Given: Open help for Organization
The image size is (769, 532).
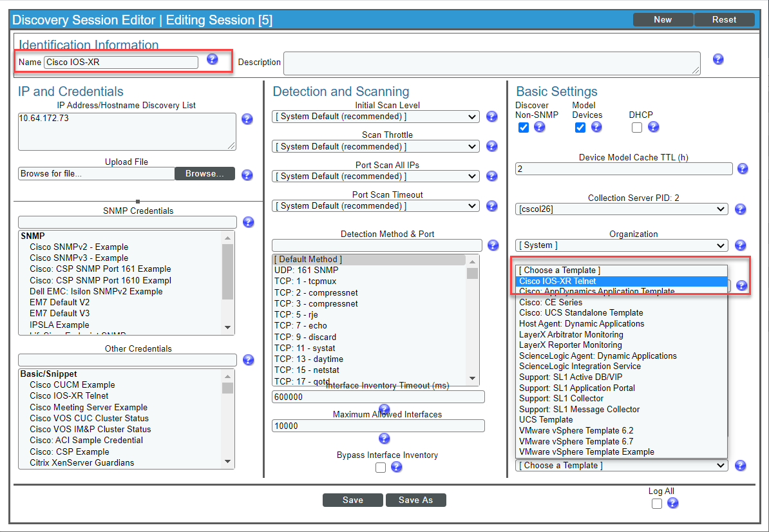Looking at the screenshot, I should coord(741,245).
